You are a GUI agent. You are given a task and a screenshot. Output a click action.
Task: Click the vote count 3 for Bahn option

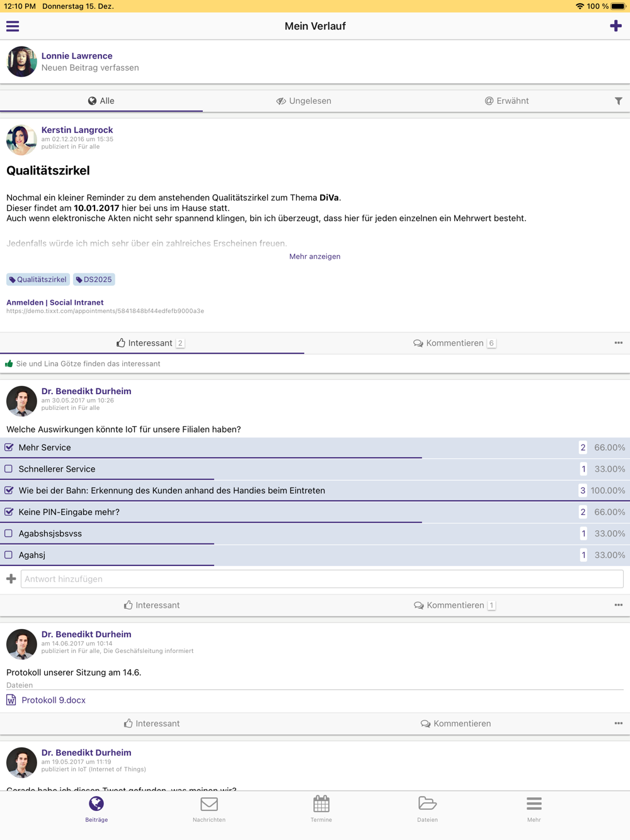point(583,491)
